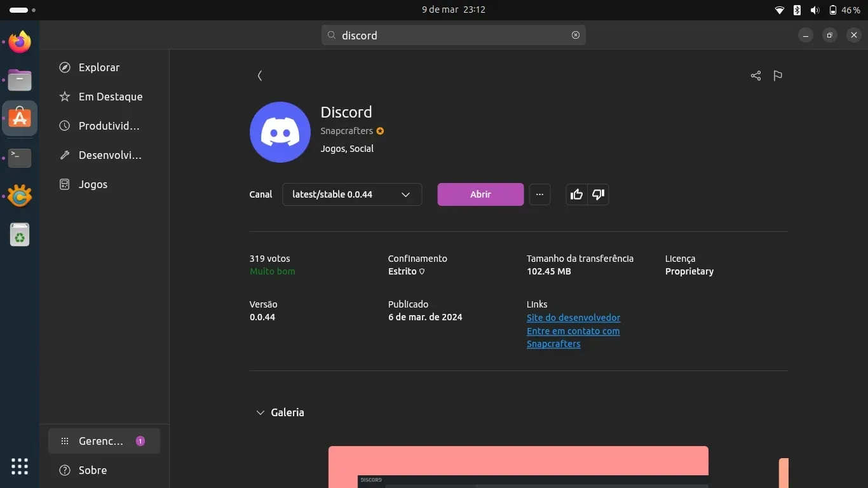Image resolution: width=868 pixels, height=488 pixels.
Task: Click the share icon
Action: [x=756, y=76]
